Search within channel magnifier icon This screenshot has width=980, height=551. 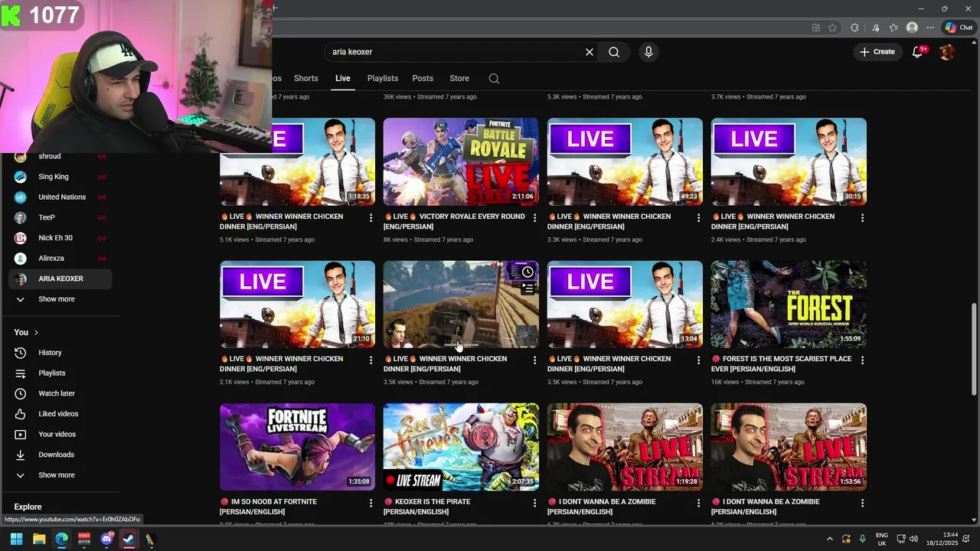point(494,78)
